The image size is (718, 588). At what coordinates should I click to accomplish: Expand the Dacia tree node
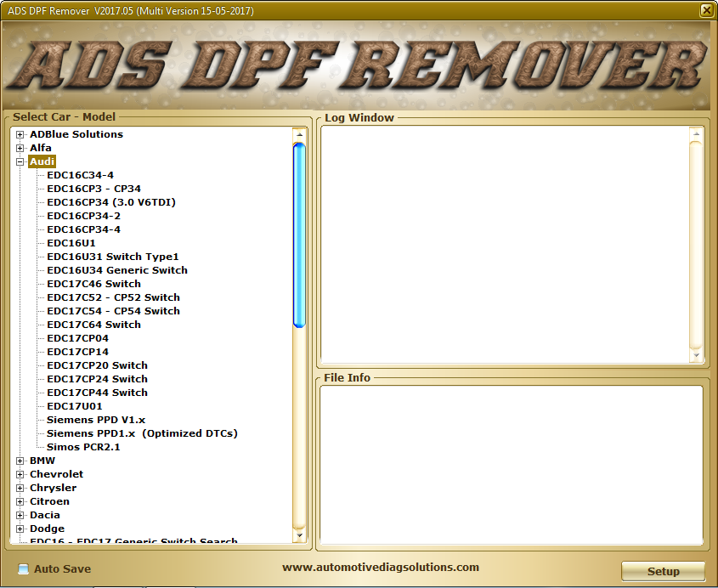tap(20, 515)
